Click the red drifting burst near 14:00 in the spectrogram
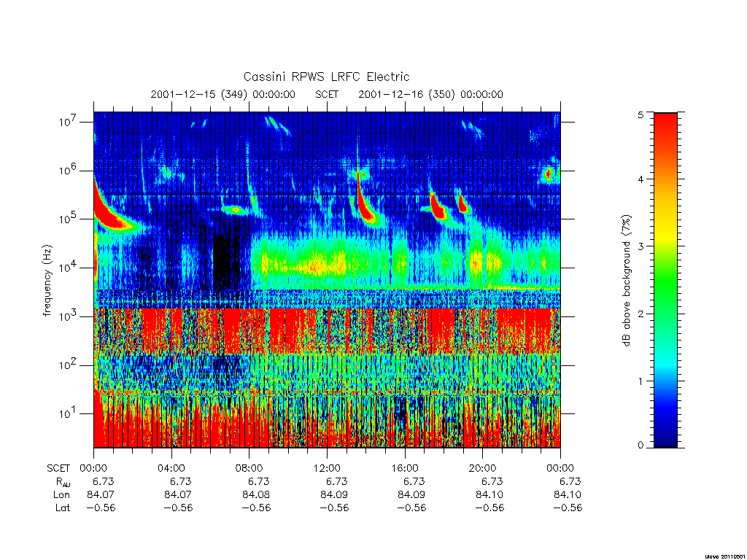Viewport: 747px width, 560px height. (365, 205)
